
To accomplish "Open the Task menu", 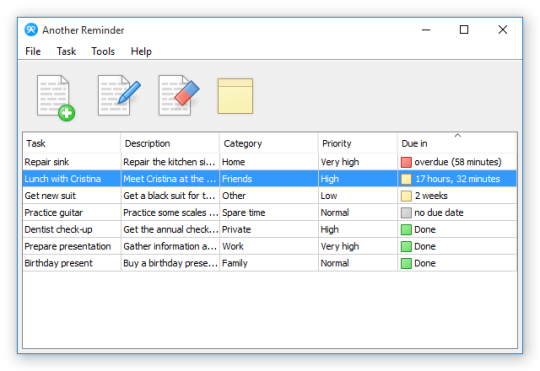I will pyautogui.click(x=66, y=51).
